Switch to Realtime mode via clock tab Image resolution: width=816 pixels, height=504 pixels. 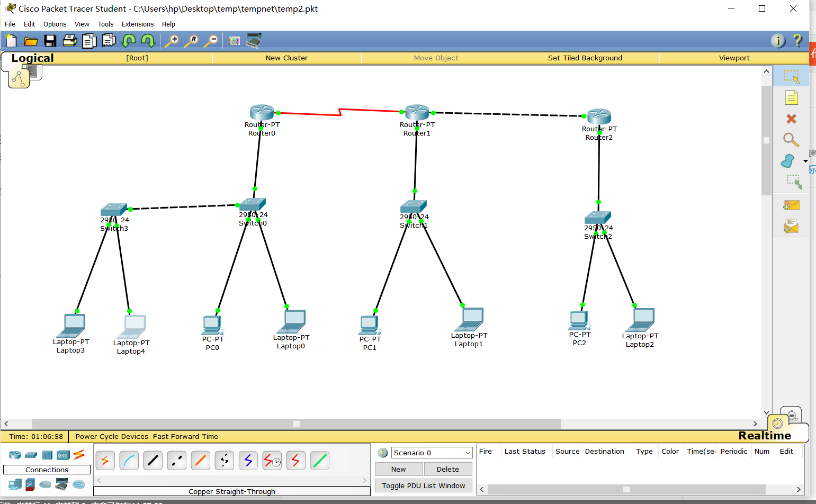tap(777, 423)
